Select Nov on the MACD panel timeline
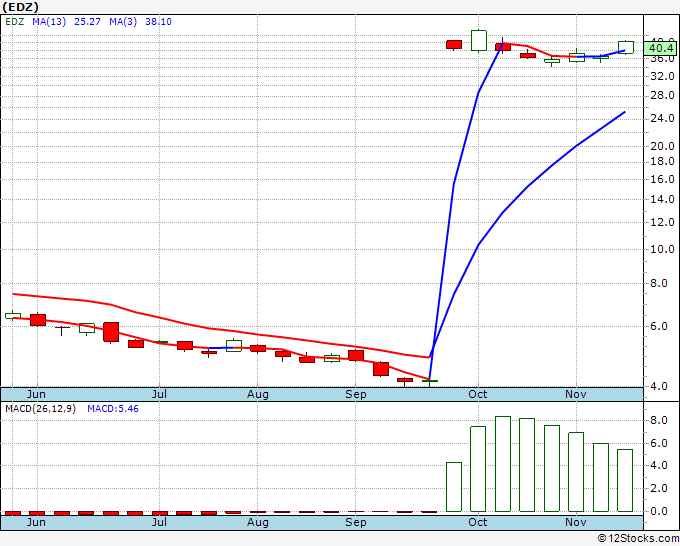 coord(575,522)
